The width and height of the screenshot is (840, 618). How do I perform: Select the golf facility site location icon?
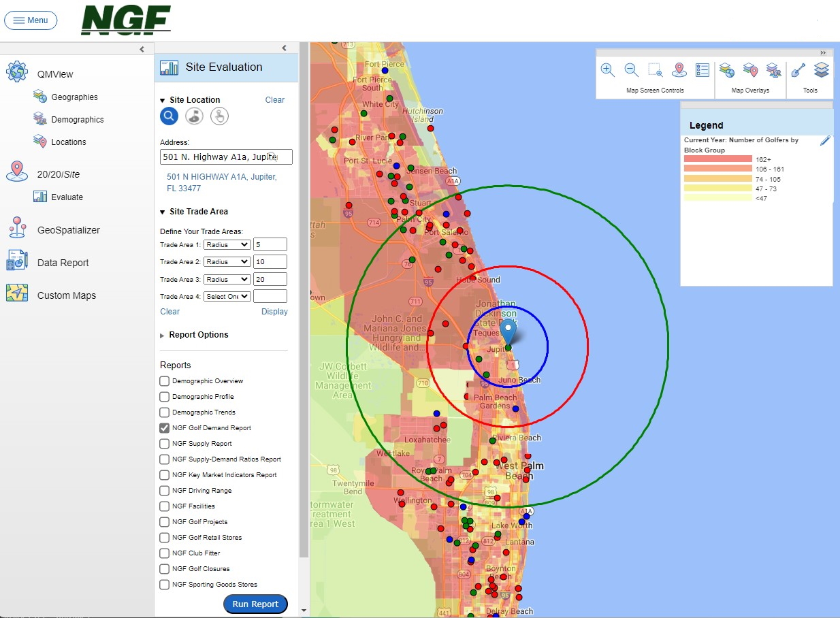click(x=194, y=116)
